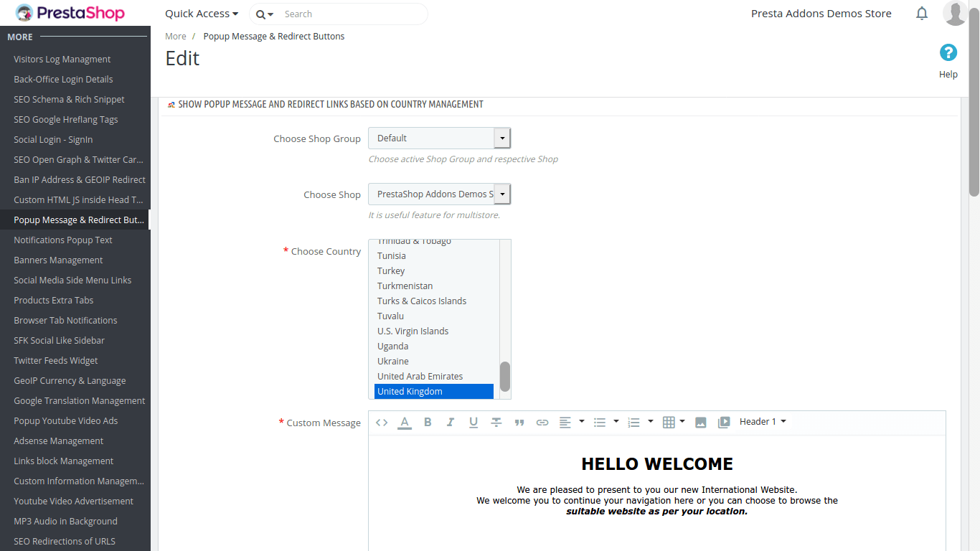
Task: Pick a text color in the editor
Action: (405, 423)
